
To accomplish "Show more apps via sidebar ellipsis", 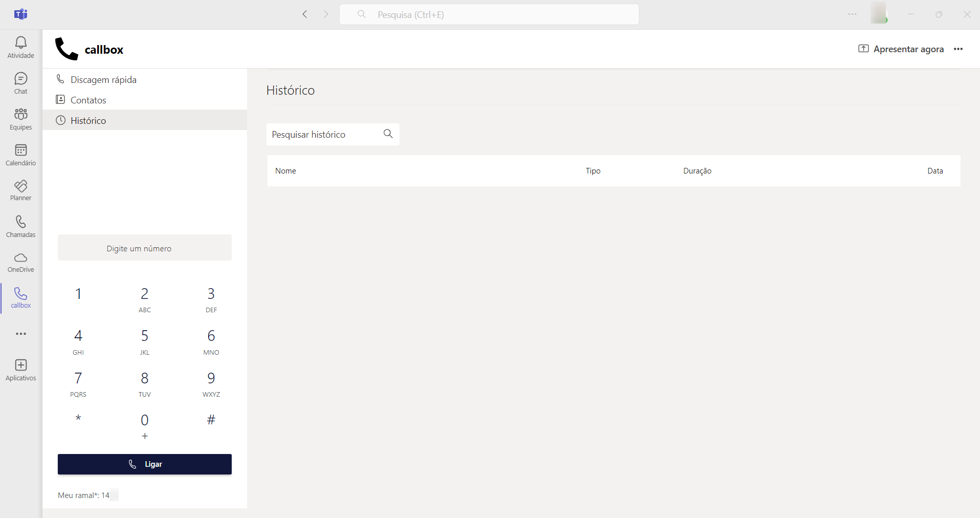I will (20, 334).
